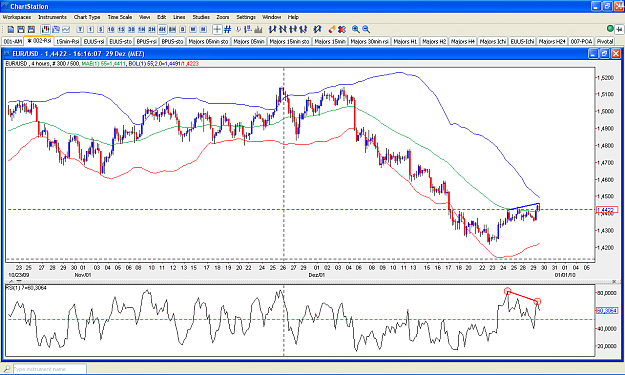Switch to monthly M timeframe button
625x375 pixels.
point(203,29)
